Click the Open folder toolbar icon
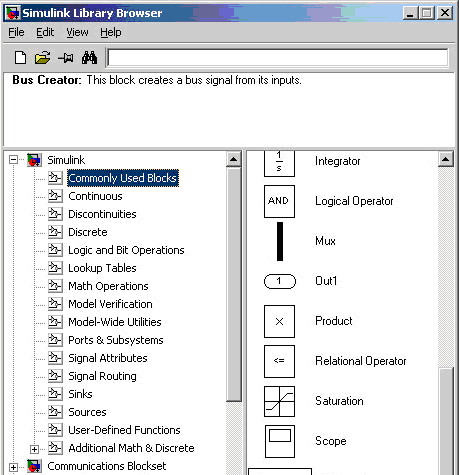The height and width of the screenshot is (475, 459). click(43, 58)
